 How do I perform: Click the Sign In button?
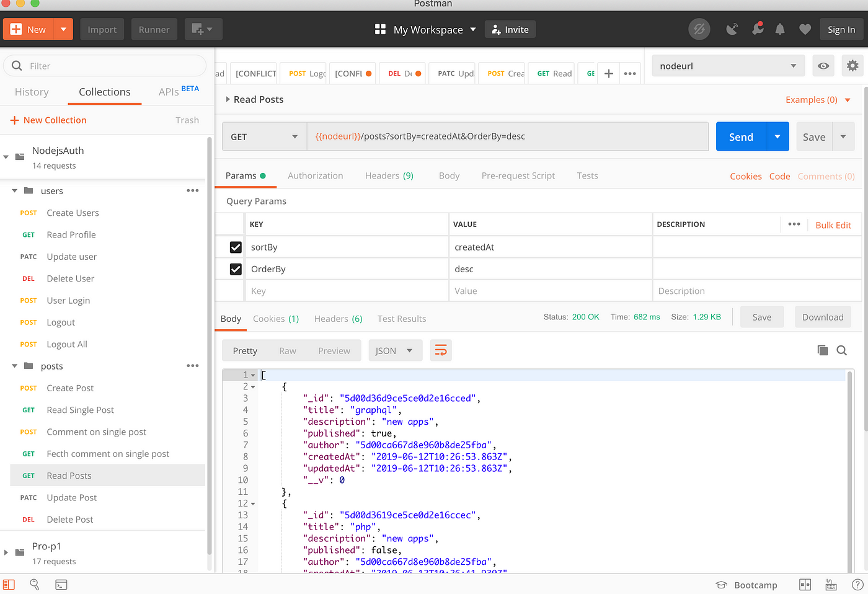pos(841,29)
